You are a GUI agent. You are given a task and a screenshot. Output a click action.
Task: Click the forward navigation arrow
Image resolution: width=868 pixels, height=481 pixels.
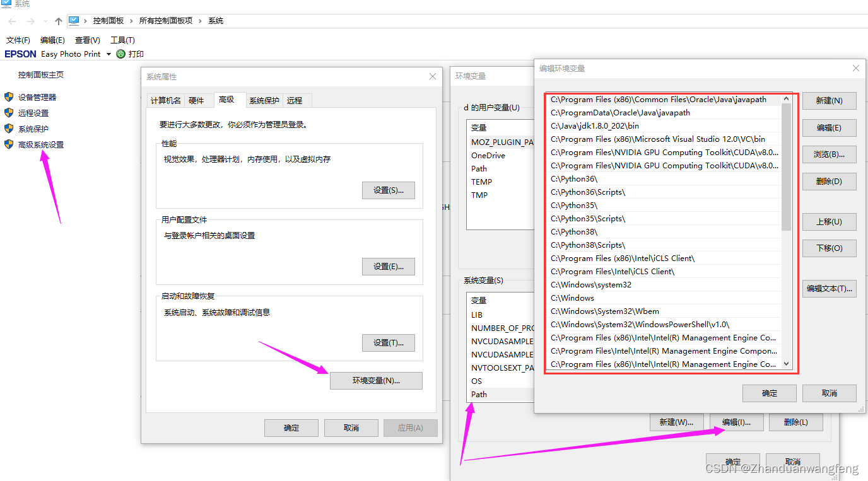[x=30, y=21]
